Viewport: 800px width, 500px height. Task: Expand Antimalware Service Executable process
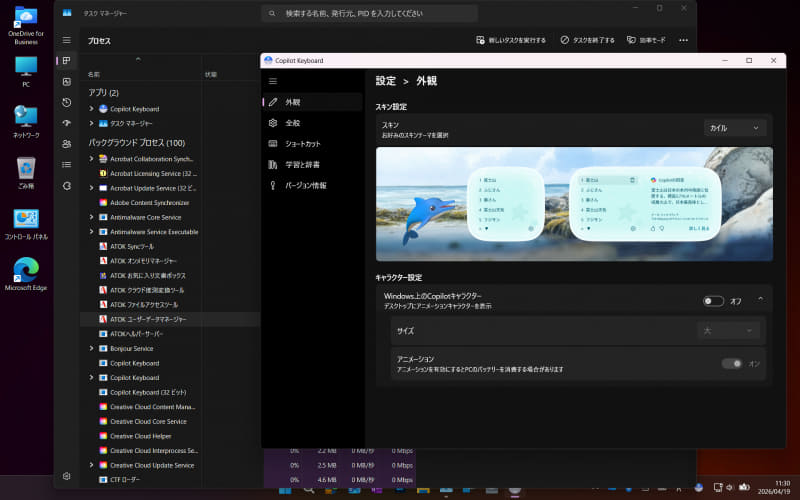click(91, 232)
